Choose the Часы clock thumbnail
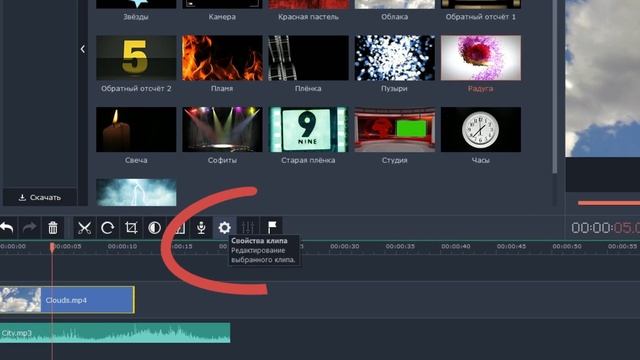The image size is (640, 360). point(481,129)
